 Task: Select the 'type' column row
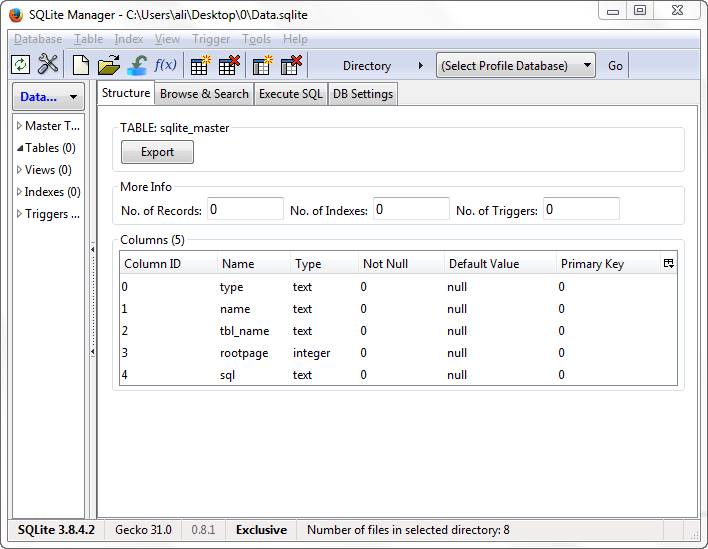pyautogui.click(x=398, y=287)
